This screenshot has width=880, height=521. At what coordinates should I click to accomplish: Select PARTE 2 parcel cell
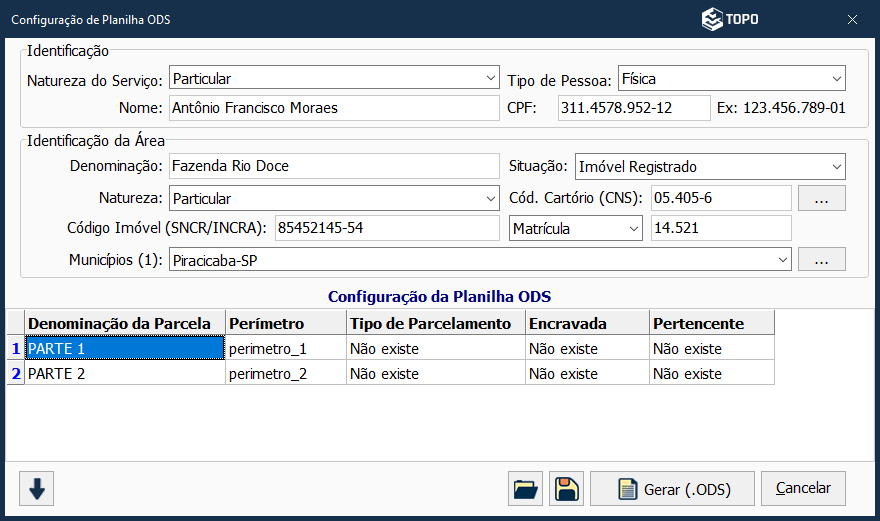tap(124, 374)
